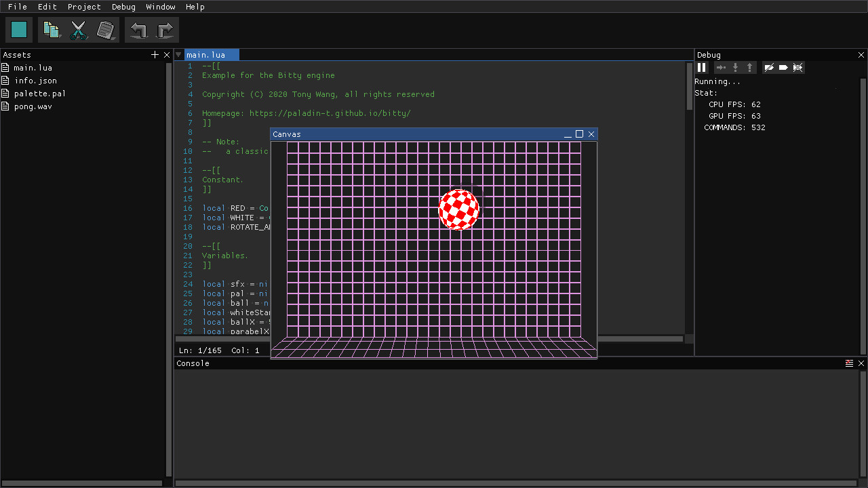Screen dimensions: 868x488
Task: Open the symbol navigation dropdown beside main.lua tab
Action: [178, 55]
